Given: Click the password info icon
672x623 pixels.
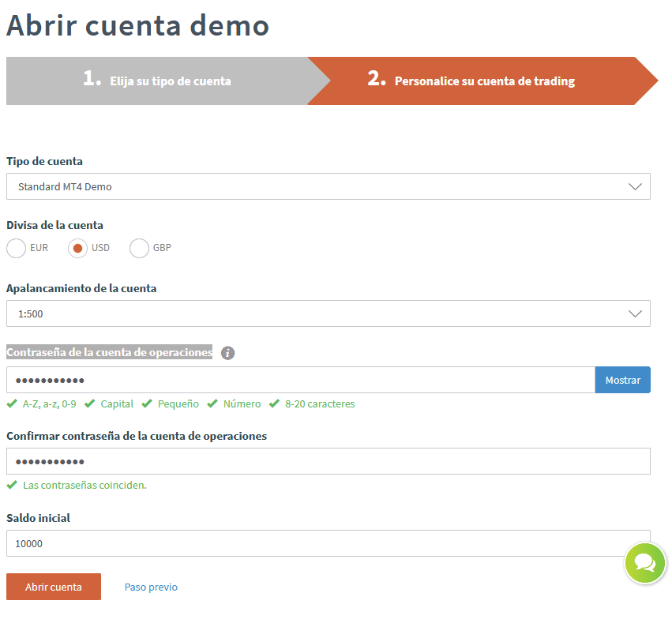Looking at the screenshot, I should pos(227,353).
